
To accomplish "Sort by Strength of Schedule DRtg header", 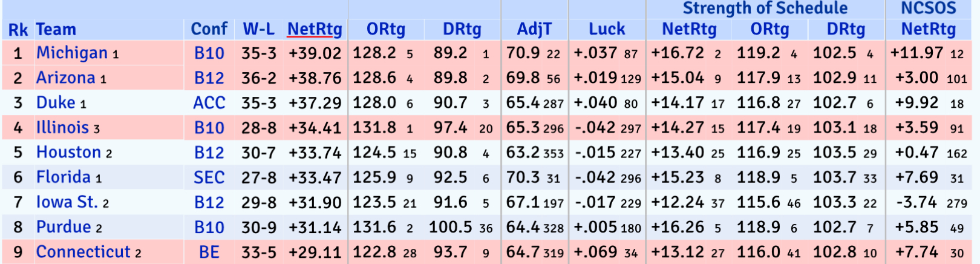I will click(x=846, y=29).
